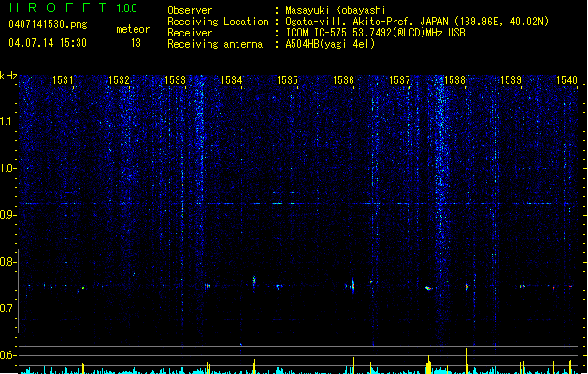The height and width of the screenshot is (374, 588).
Task: Select the antenna value A504HB(yagi 4el)
Action: (x=330, y=44)
